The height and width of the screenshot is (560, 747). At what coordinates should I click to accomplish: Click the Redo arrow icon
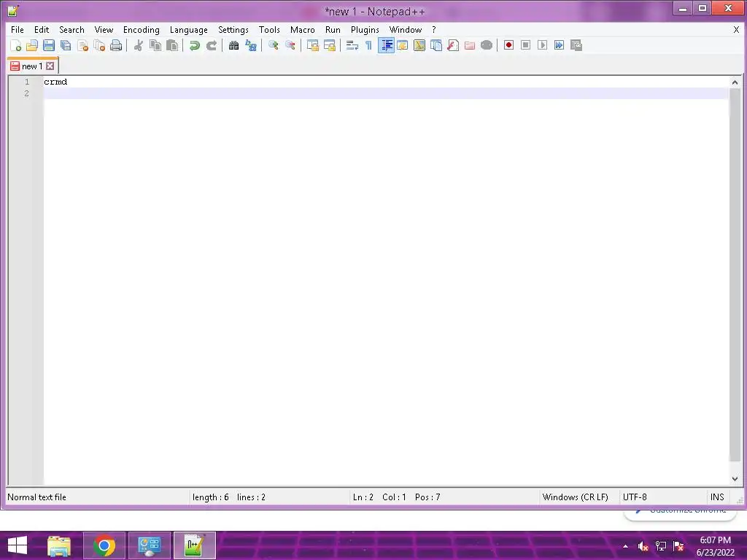[211, 45]
